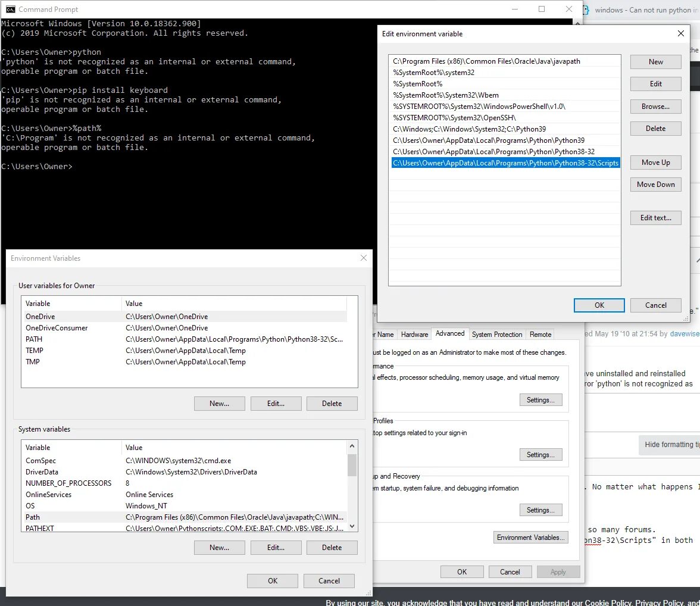The height and width of the screenshot is (606, 700).
Task: Click Delete under User variables
Action: pyautogui.click(x=332, y=403)
